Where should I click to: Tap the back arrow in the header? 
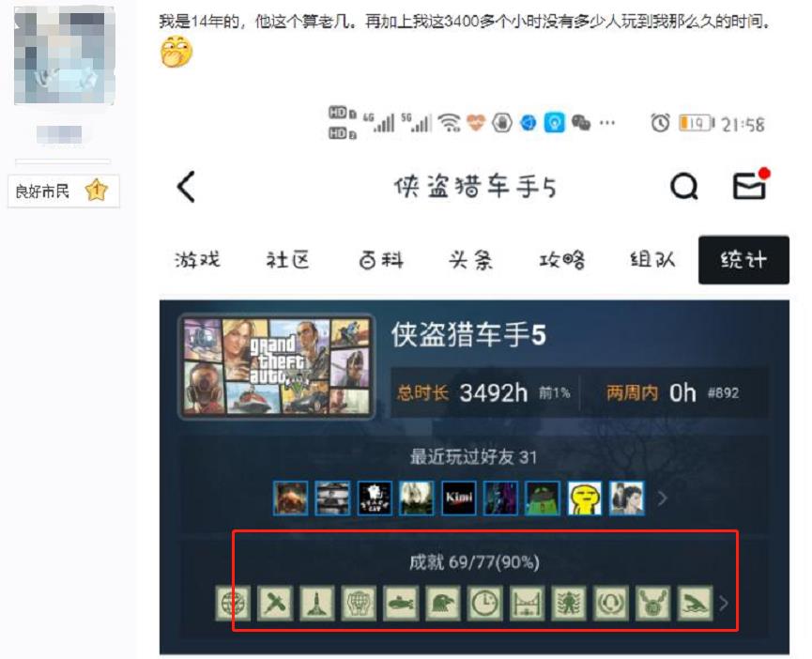[187, 187]
